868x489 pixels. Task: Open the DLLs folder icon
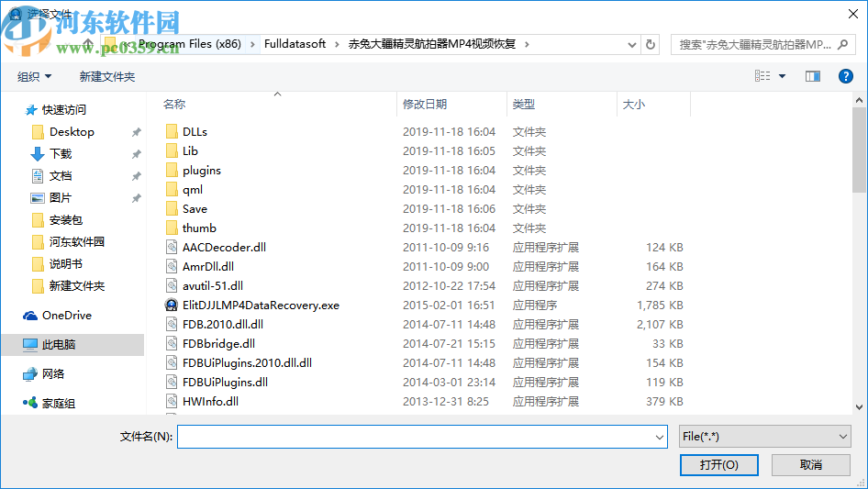[172, 132]
